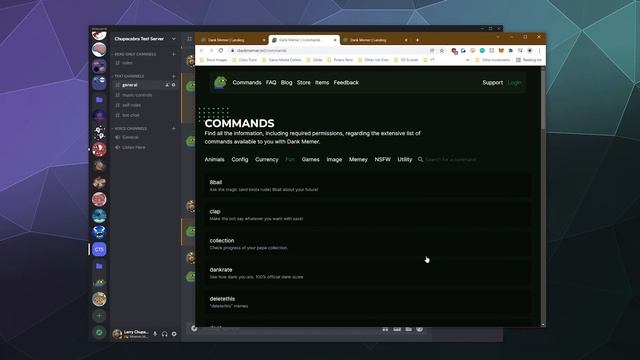Click the Dank Memer frog logo
Image resolution: width=640 pixels, height=360 pixels.
[220, 82]
